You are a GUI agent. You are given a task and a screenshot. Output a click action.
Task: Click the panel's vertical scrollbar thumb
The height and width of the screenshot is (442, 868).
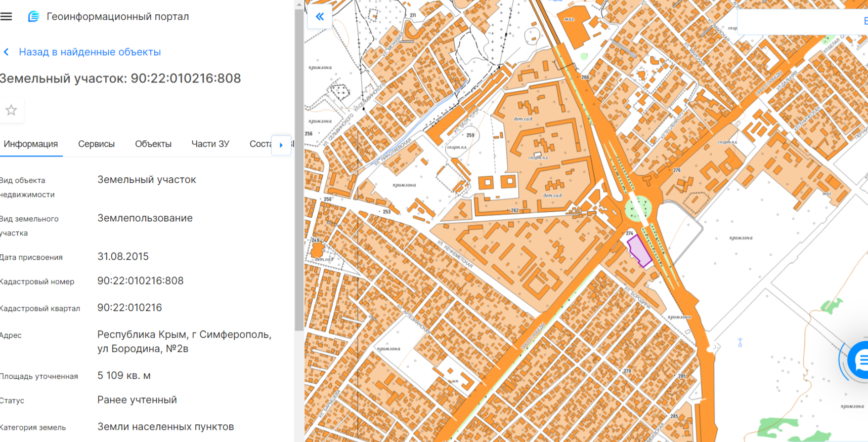point(299,167)
